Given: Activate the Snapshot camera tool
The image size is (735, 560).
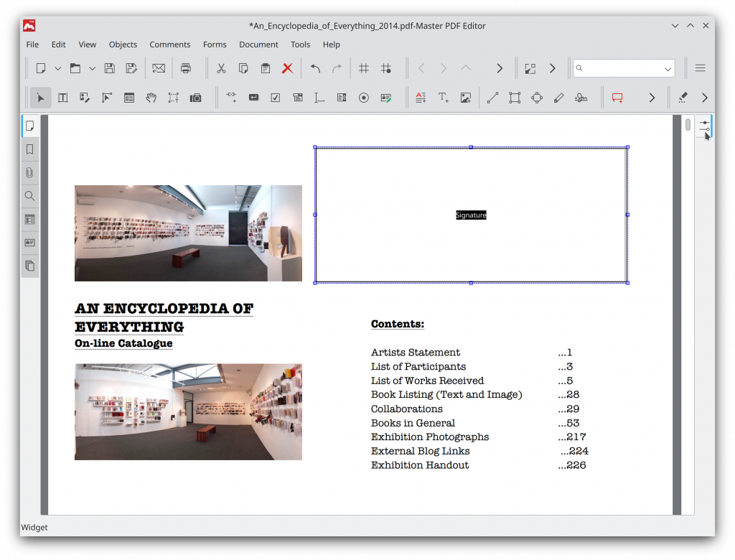Looking at the screenshot, I should pos(195,97).
